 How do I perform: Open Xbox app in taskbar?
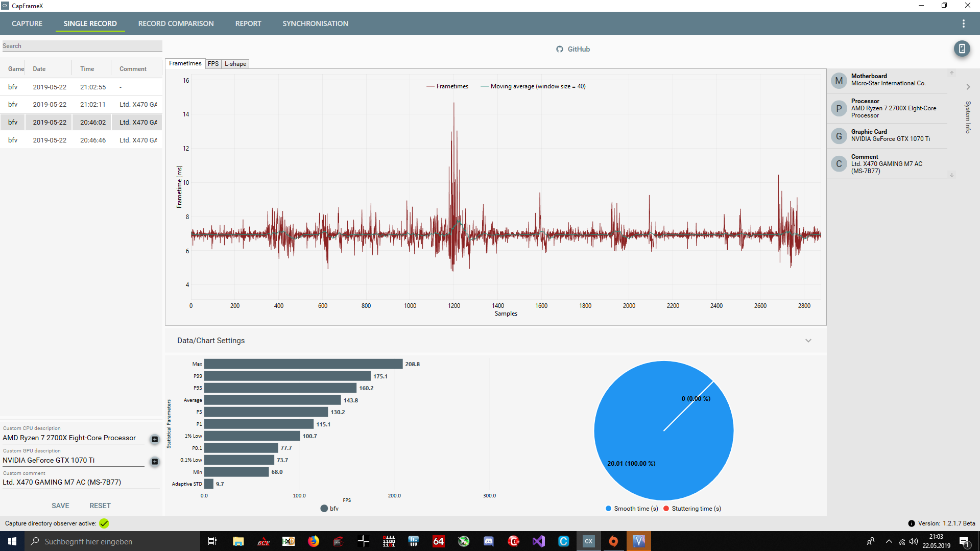pos(464,541)
